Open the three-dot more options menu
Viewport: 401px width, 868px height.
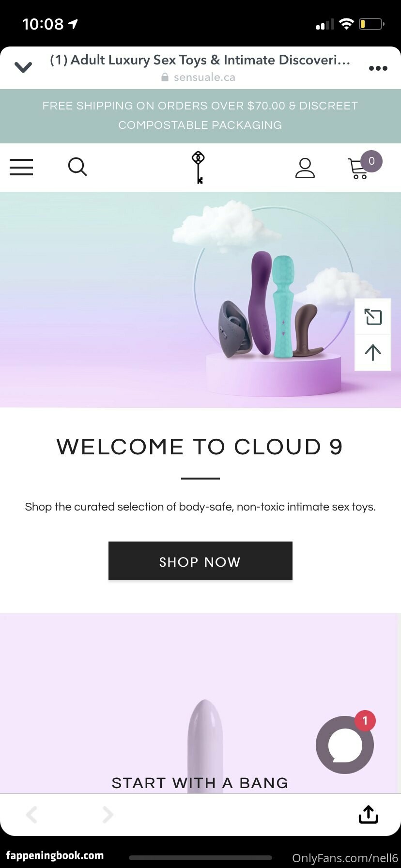(378, 68)
